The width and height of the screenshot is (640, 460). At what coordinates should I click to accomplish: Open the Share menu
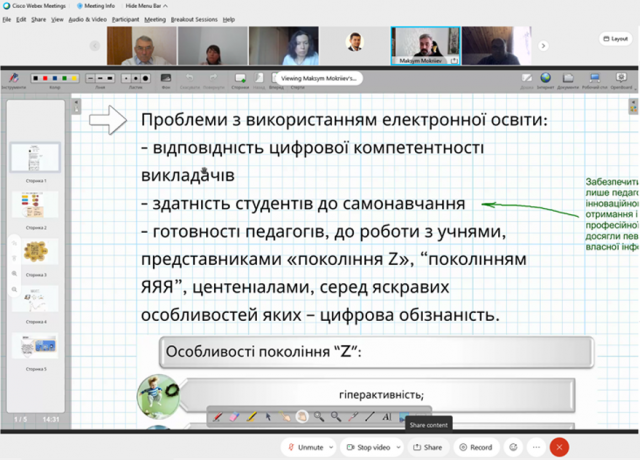pos(38,19)
